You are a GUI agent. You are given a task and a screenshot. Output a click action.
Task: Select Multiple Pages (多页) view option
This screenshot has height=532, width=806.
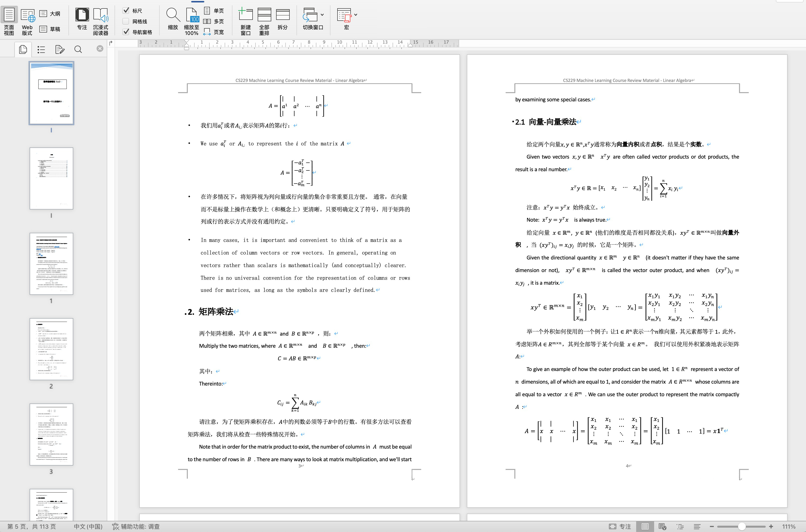[214, 21]
